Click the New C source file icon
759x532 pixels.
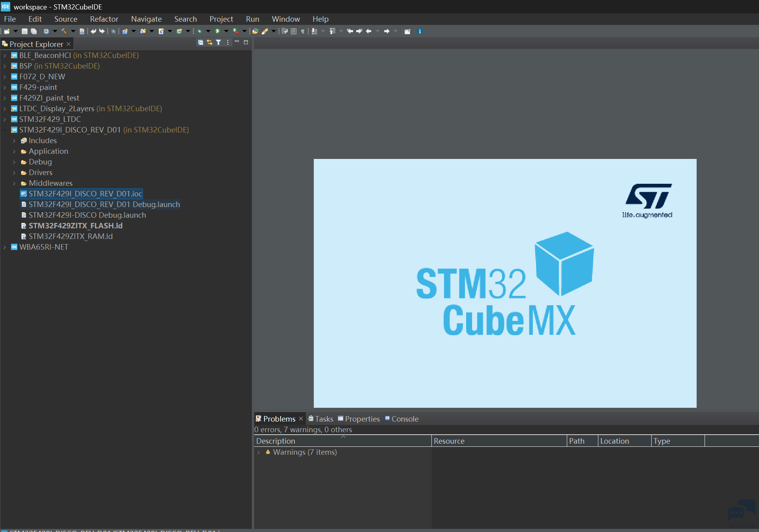coord(161,31)
